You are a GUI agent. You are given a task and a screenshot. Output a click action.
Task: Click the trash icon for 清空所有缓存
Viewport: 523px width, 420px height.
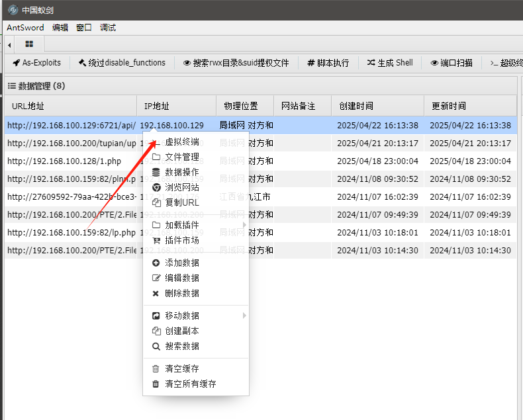[156, 384]
